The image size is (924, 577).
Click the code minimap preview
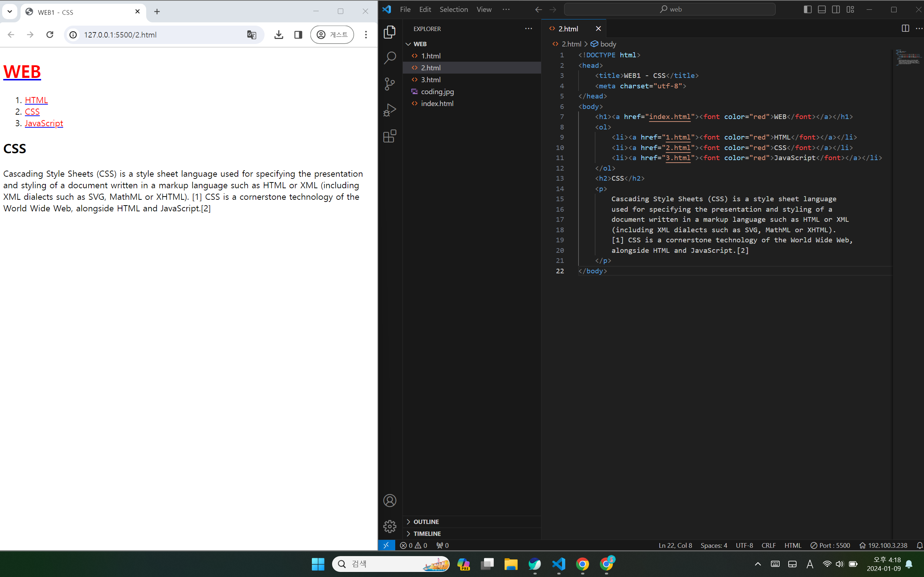click(908, 57)
